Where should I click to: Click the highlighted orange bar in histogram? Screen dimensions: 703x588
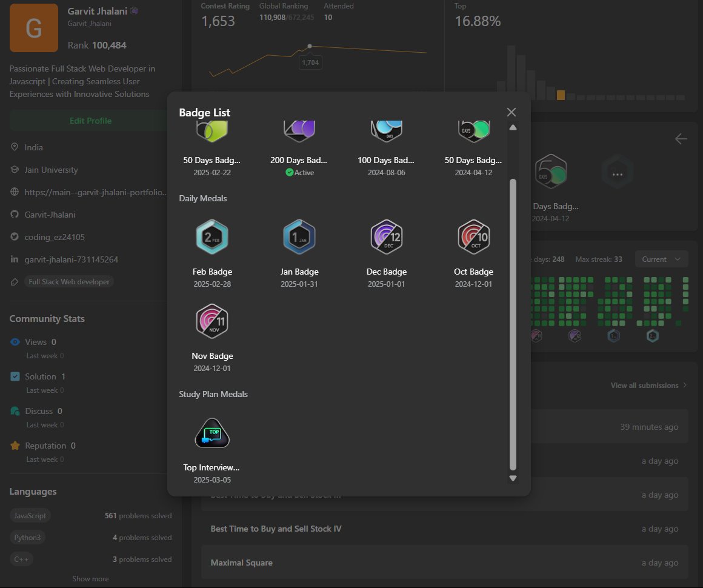coord(561,95)
